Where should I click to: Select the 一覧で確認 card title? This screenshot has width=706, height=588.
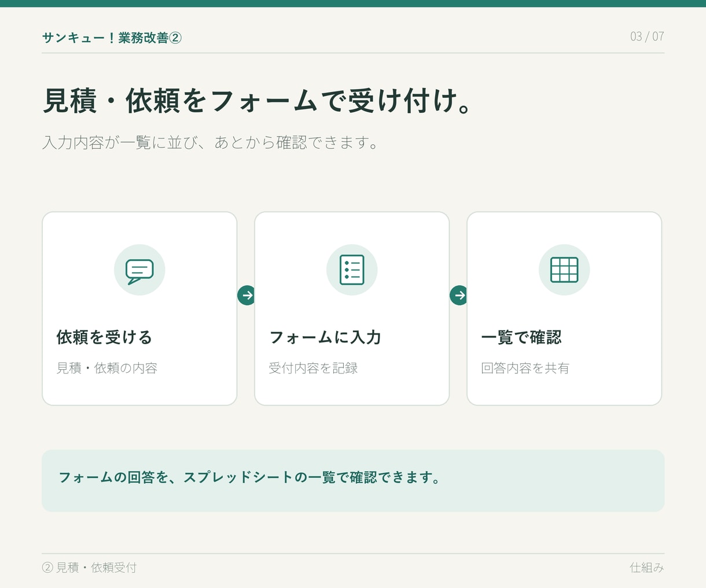coord(521,337)
